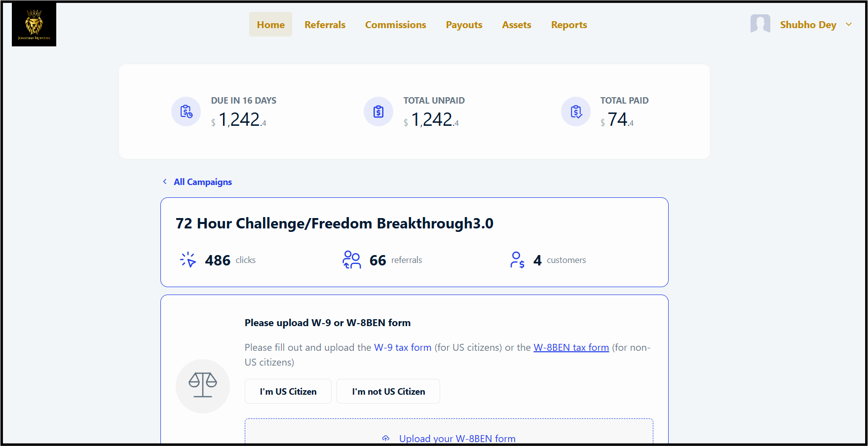The image size is (868, 446).
Task: Click the customers person-dollar icon
Action: (517, 260)
